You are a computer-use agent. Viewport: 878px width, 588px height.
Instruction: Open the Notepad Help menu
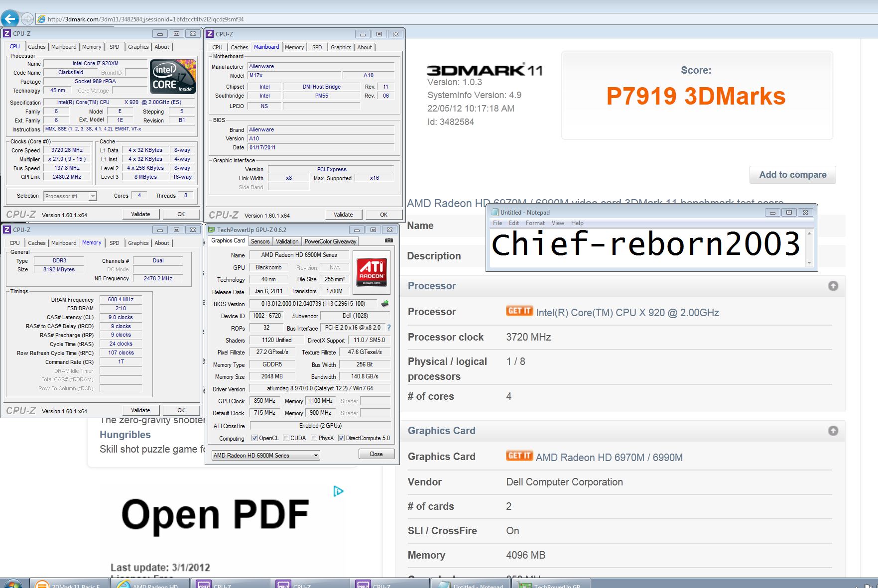577,223
